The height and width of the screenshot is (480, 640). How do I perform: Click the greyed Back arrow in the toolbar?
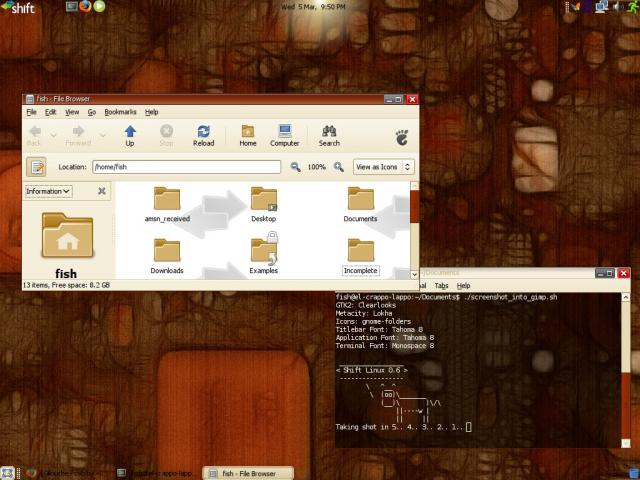coord(34,136)
